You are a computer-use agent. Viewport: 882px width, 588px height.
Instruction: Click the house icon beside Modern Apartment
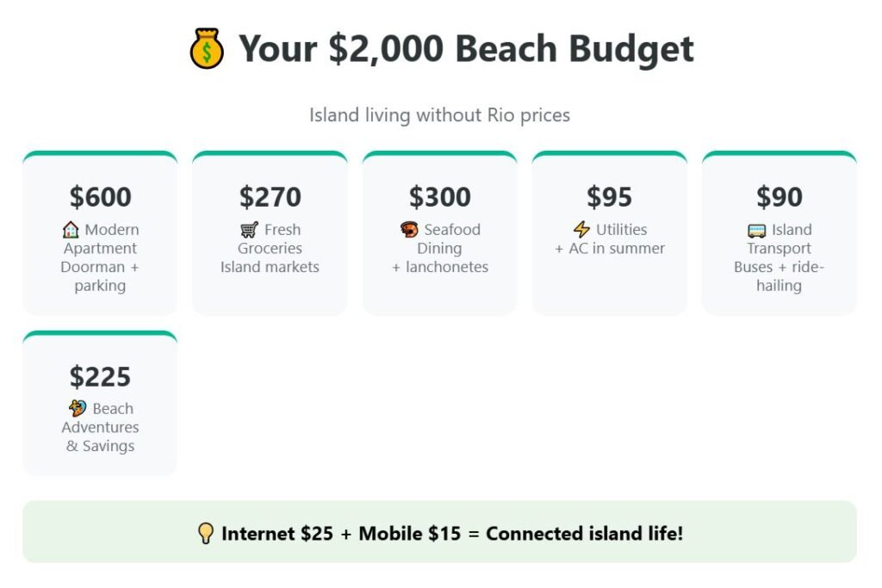[71, 230]
